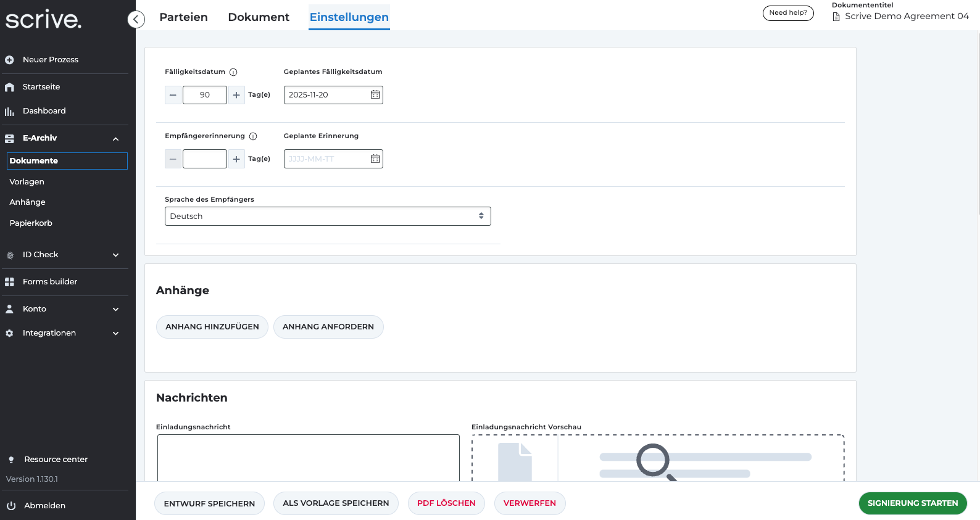Click the Anhang hinzufügen button
The image size is (980, 520).
[212, 327]
